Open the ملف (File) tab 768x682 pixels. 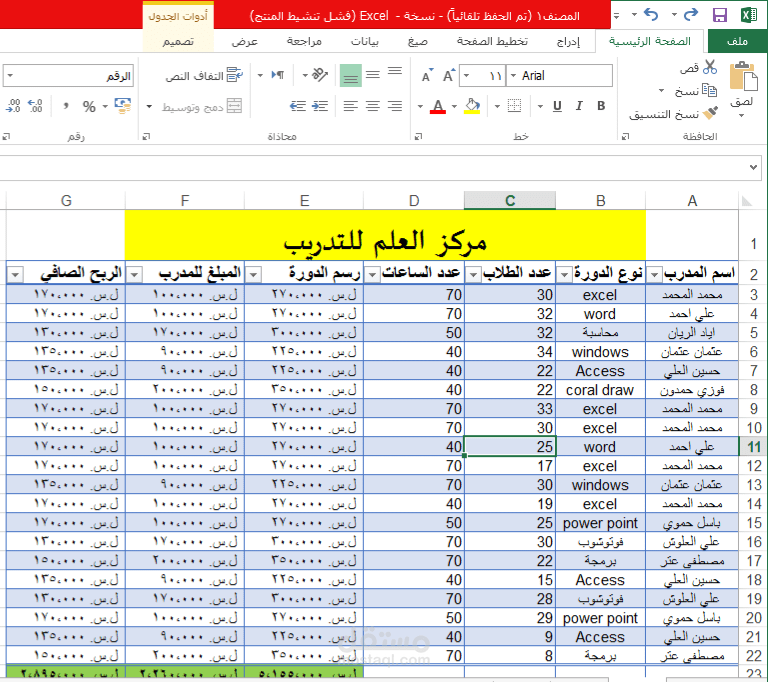pos(738,41)
